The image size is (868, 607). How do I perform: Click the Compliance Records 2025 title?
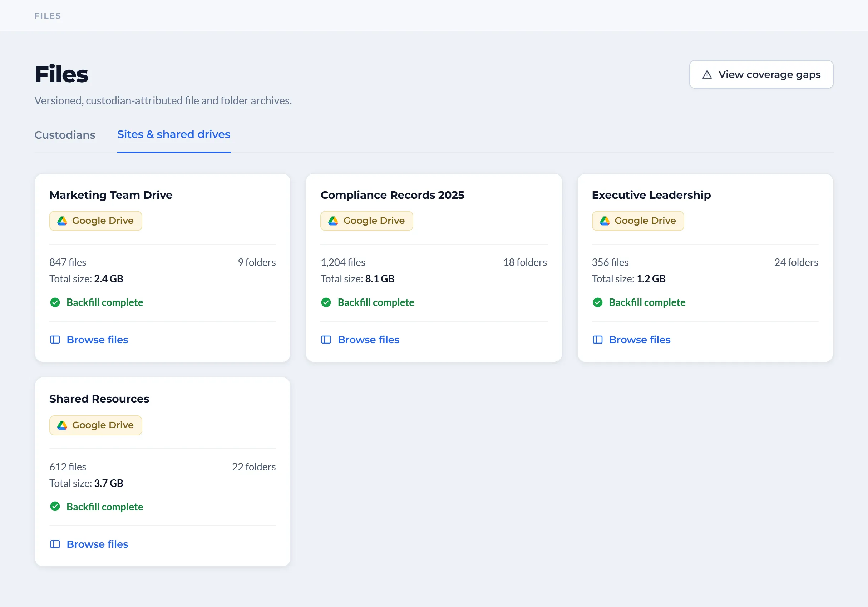click(393, 195)
